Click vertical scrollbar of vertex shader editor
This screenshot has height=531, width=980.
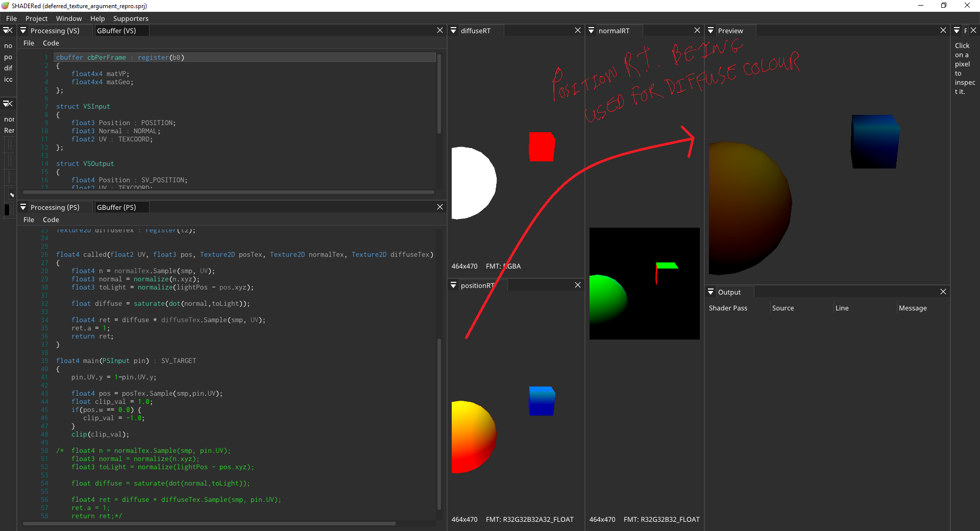[439, 94]
